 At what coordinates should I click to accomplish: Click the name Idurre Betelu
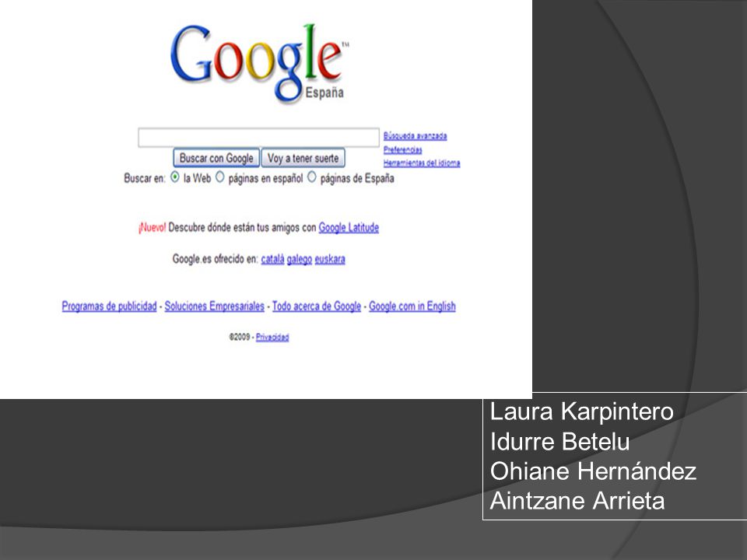coord(559,442)
